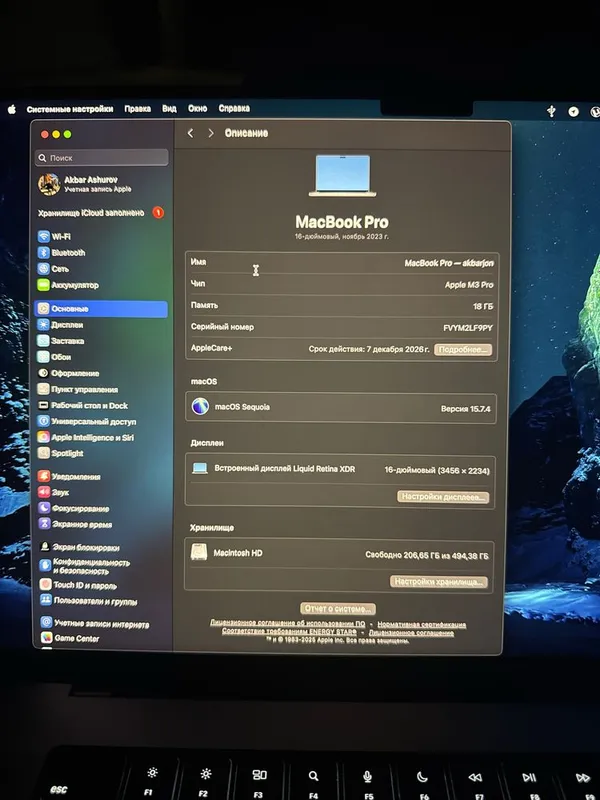Screen dimensions: 600x800
Task: Open Akbar Ashurov Apple account
Action: [85, 184]
